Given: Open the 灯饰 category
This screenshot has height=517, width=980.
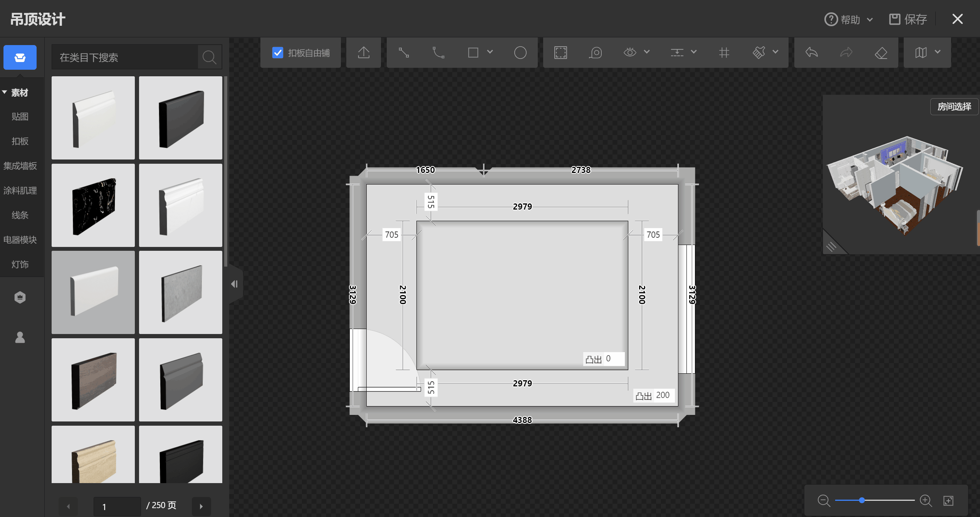Looking at the screenshot, I should (20, 264).
